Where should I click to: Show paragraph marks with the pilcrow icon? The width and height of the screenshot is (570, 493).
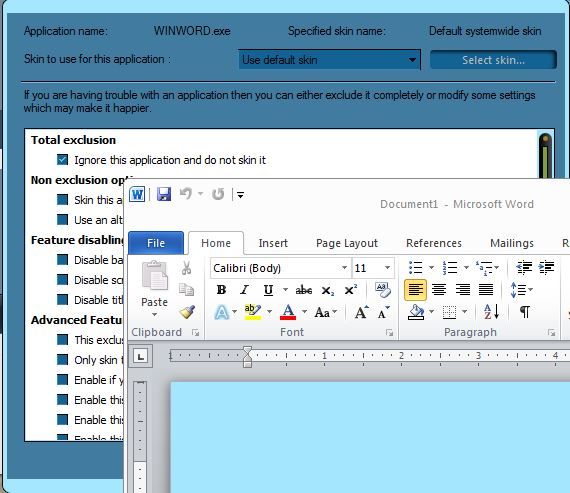(525, 312)
